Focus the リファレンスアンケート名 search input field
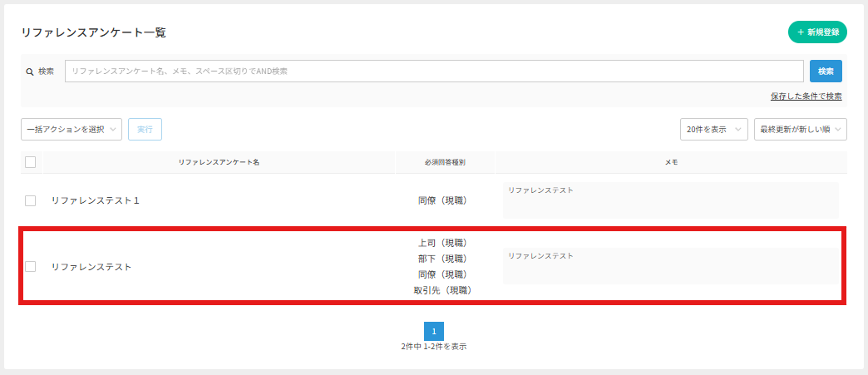This screenshot has height=375, width=868. [x=433, y=72]
